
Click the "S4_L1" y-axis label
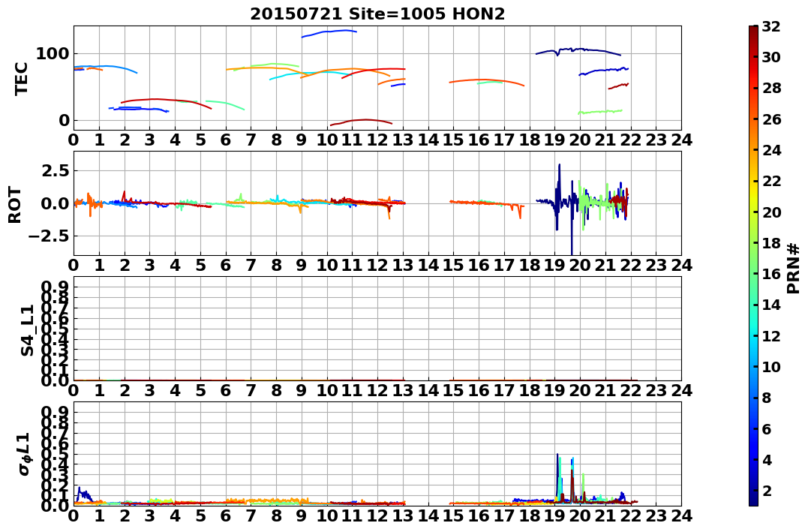point(27,330)
